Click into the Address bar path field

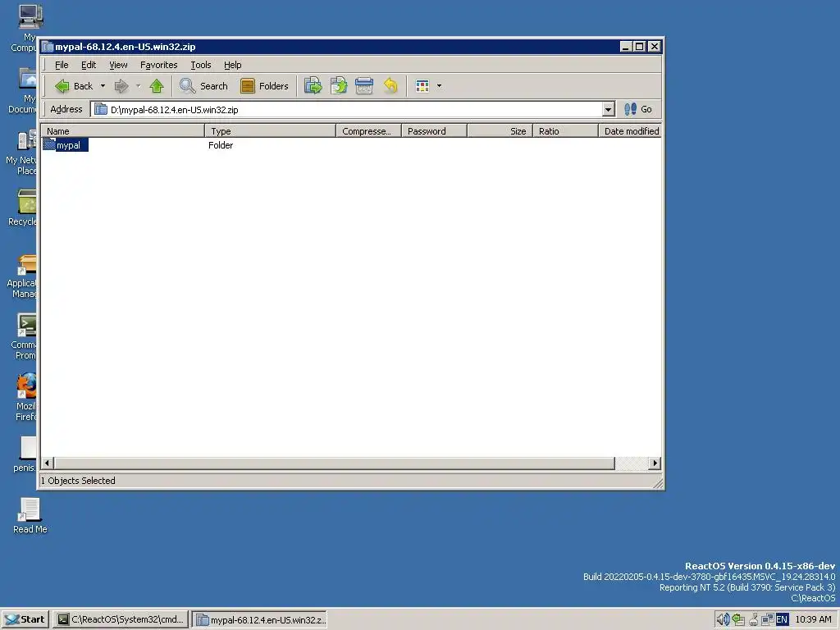click(x=354, y=110)
